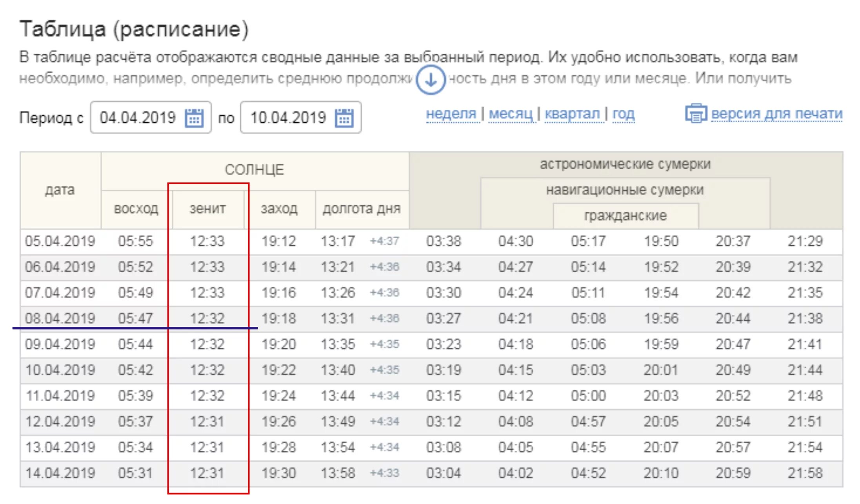Click astronomical twilight start 03:04

click(444, 473)
